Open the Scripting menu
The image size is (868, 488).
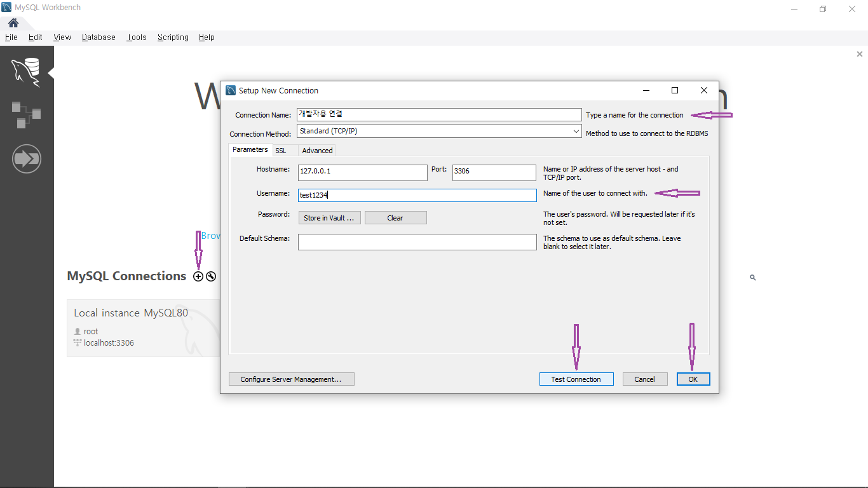point(173,37)
